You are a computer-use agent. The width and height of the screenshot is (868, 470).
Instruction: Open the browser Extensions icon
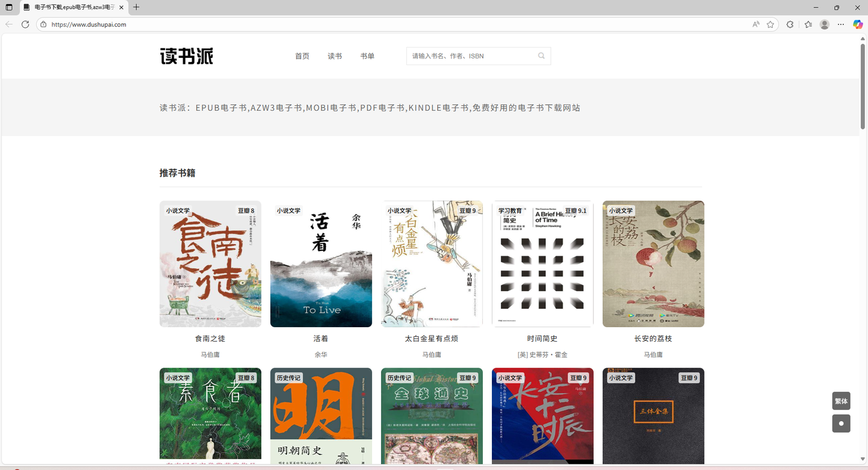pyautogui.click(x=790, y=24)
